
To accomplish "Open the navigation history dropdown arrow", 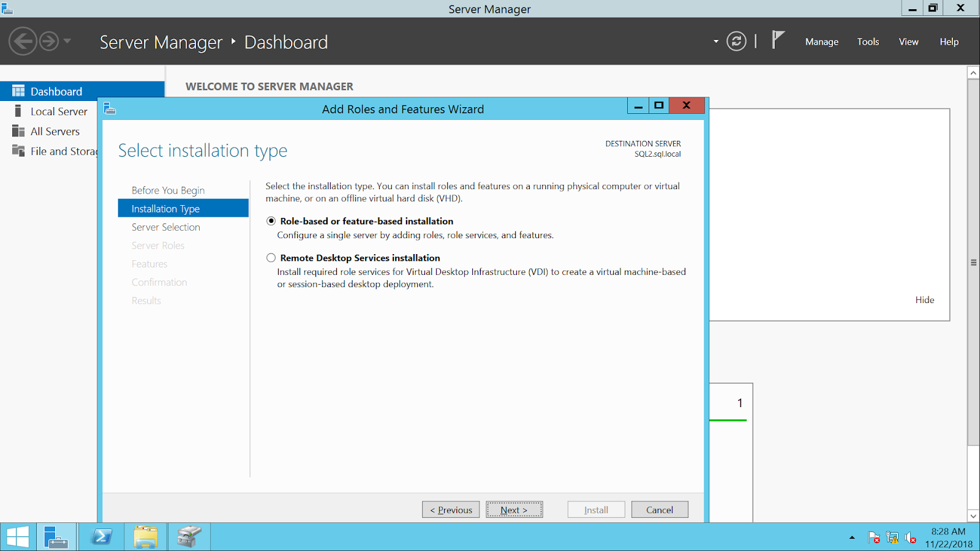I will coord(67,42).
